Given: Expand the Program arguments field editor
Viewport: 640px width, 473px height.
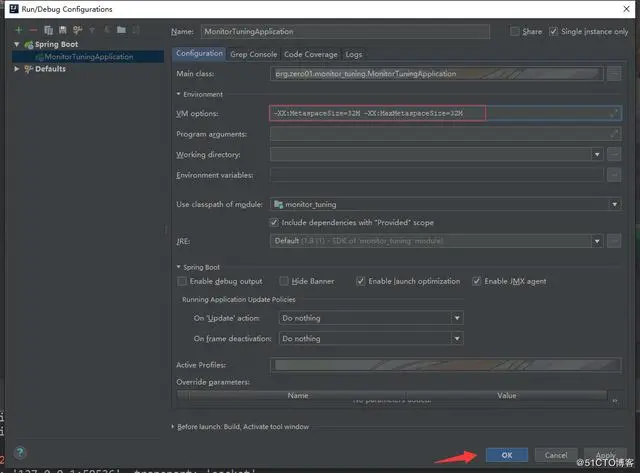Looking at the screenshot, I should point(614,134).
